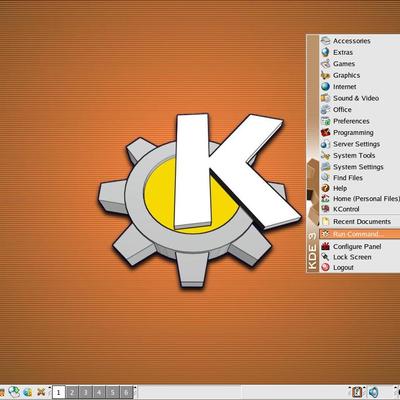Screen dimensions: 400x400
Task: Switch to virtual desktop 1 in pager
Action: tap(59, 392)
